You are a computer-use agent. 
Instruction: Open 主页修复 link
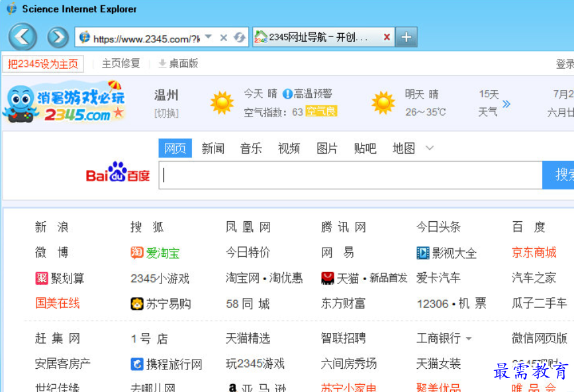120,64
